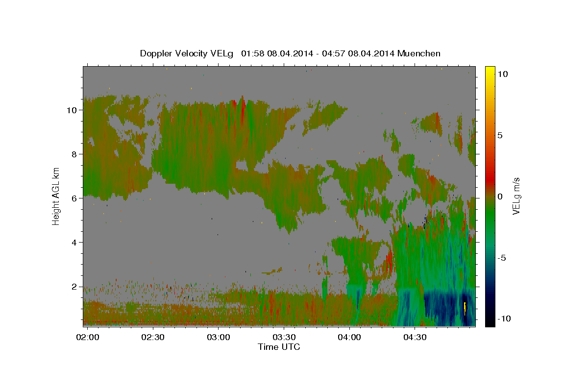
Task: Click the 02:30 time tick label
Action: (153, 338)
